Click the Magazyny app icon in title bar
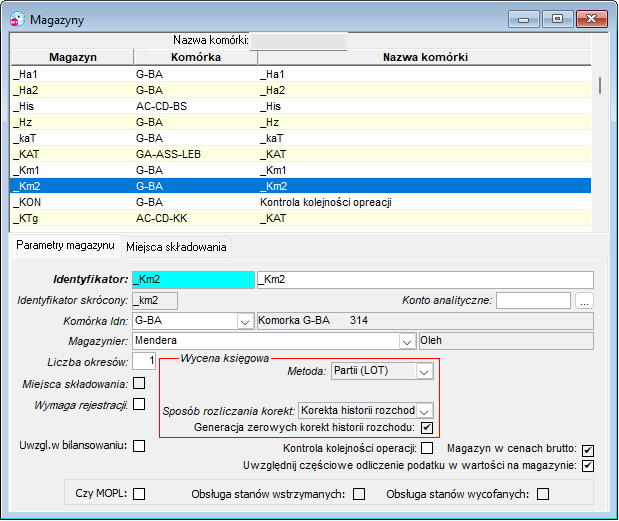Viewport: 619px width, 521px height. 17,19
